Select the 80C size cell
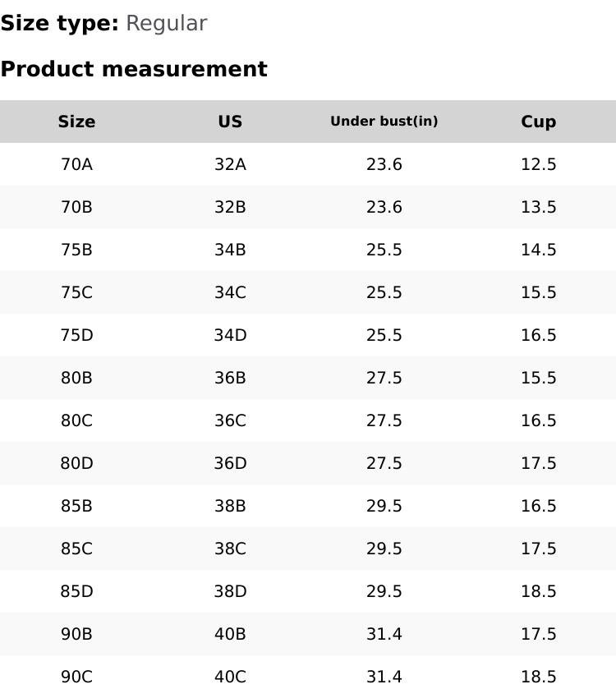Screen dimensions: 616x698 [x=76, y=420]
